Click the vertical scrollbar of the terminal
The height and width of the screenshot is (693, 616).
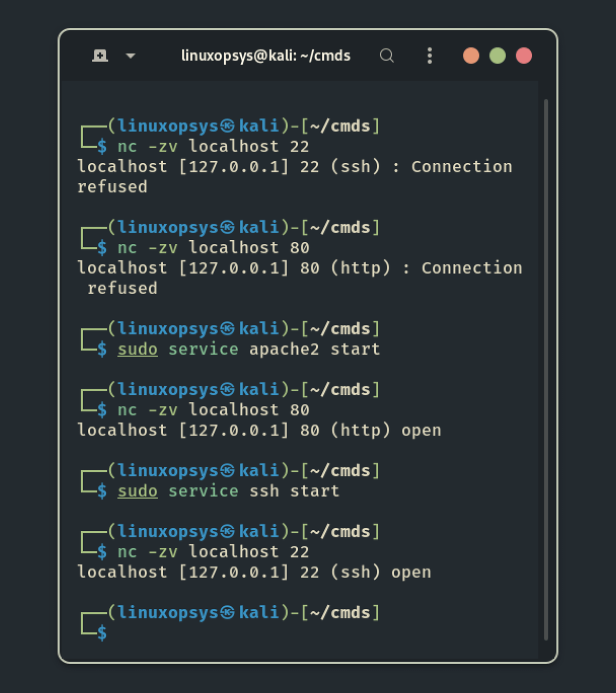click(x=546, y=370)
